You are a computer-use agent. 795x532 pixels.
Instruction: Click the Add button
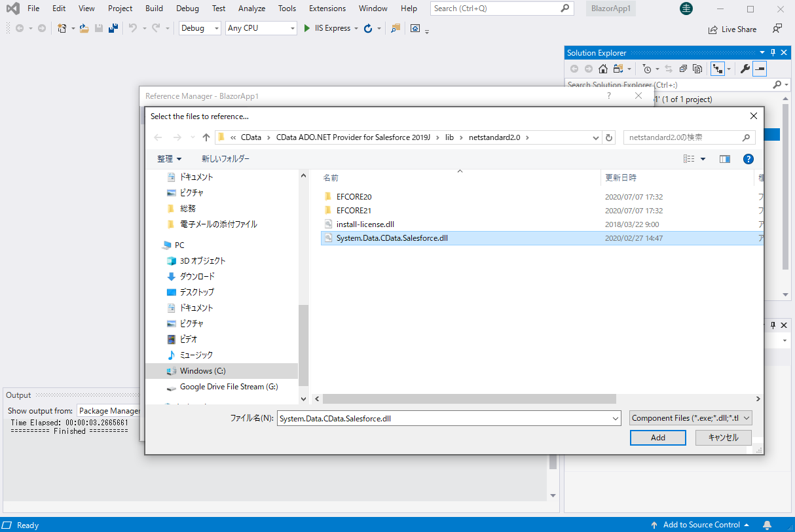coord(657,438)
